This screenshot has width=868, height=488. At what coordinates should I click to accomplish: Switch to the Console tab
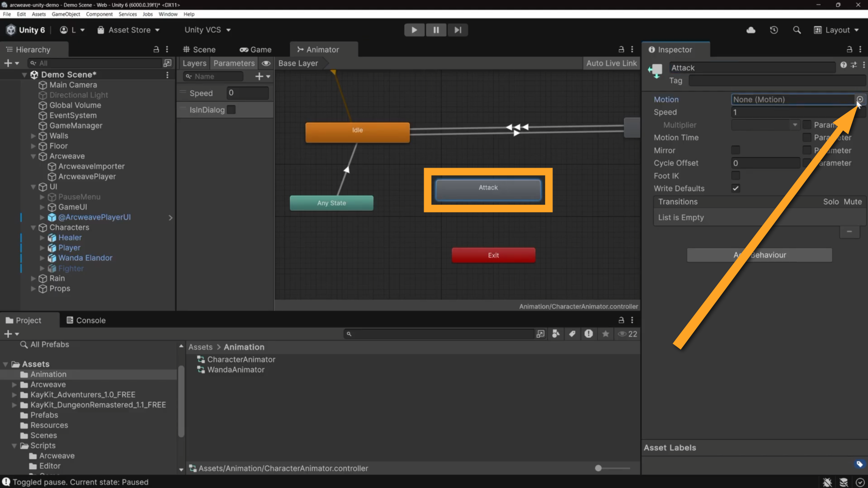(86, 320)
